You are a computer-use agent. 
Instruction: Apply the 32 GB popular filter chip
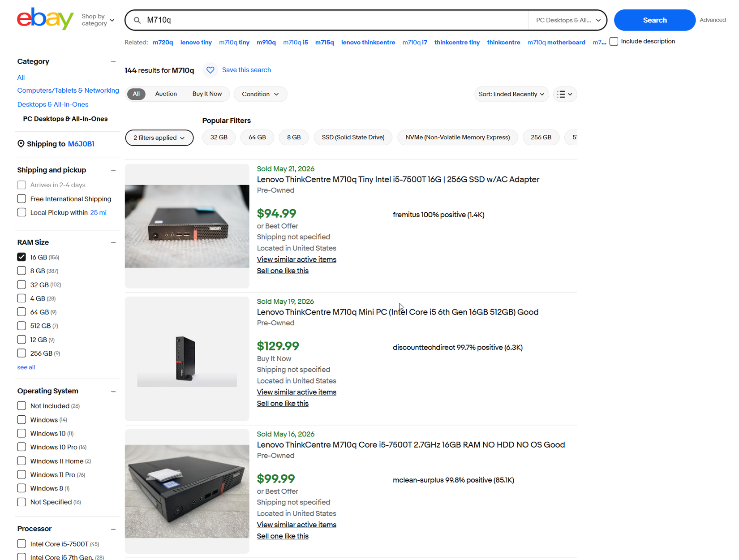(x=219, y=138)
